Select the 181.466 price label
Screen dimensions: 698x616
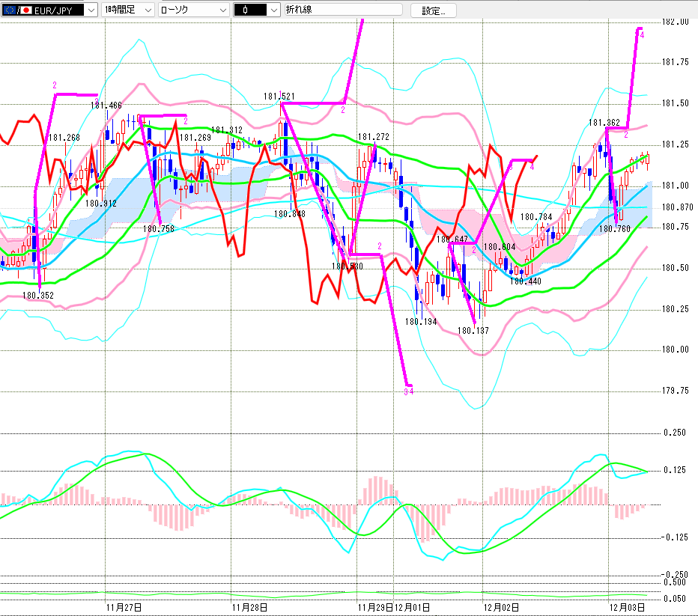[106, 106]
